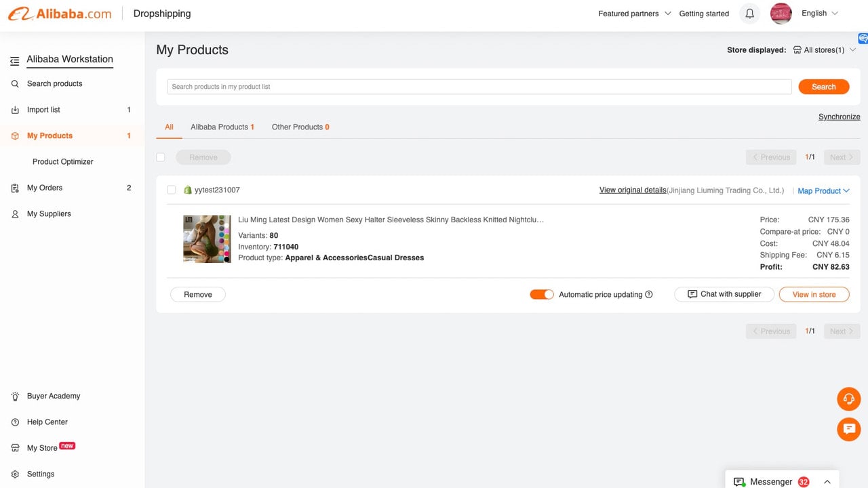
Task: Click the Shopify bag icon beside yytest231007
Action: click(x=188, y=190)
